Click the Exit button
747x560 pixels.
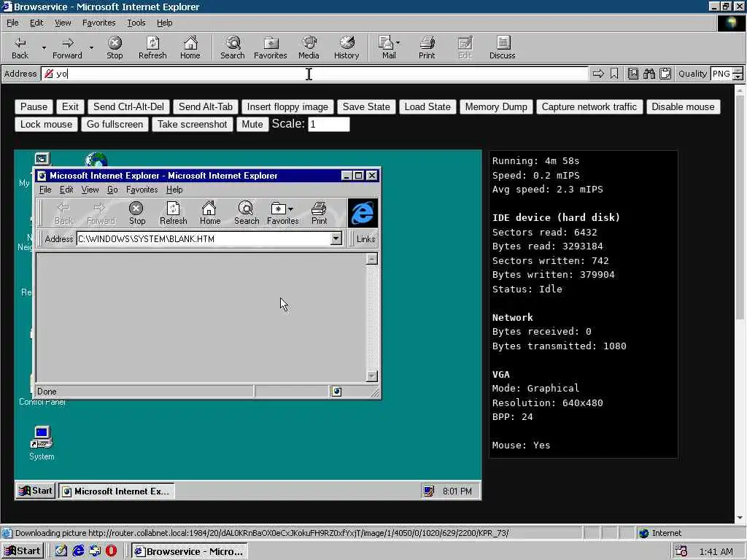tap(70, 106)
